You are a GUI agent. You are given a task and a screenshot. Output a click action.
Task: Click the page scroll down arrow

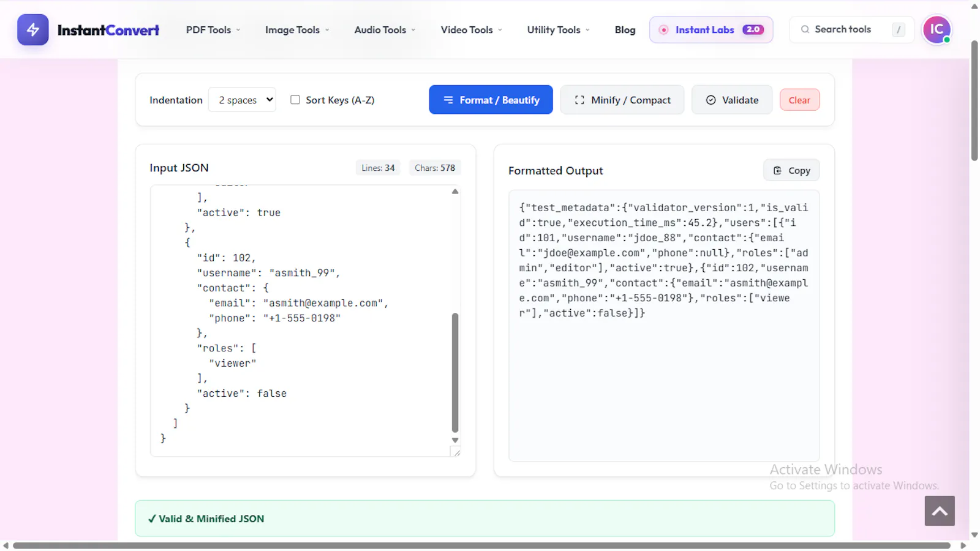coord(974,535)
